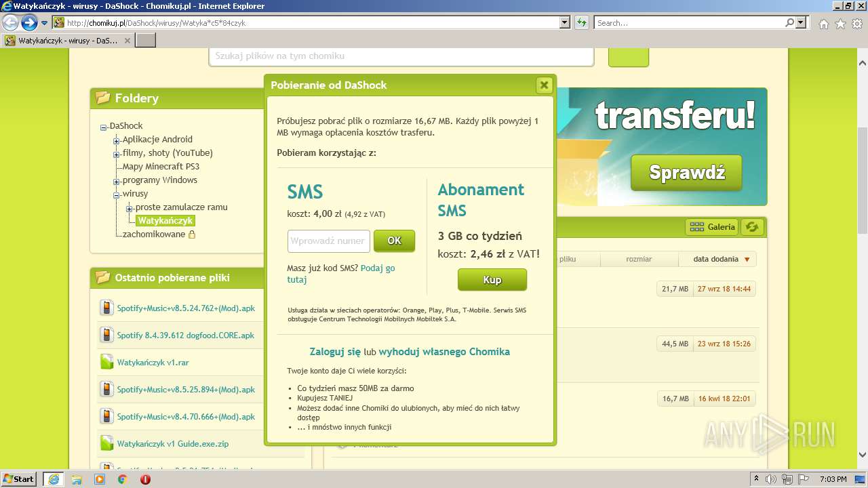Open the Mapy Minecraft PS3 folder
This screenshot has width=868, height=488.
tap(161, 166)
